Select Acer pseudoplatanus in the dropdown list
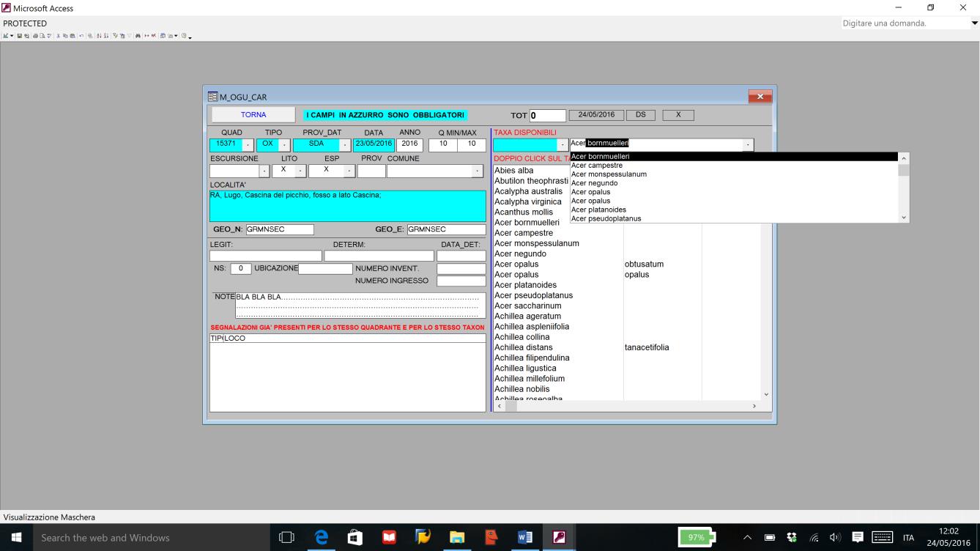Image resolution: width=980 pixels, height=551 pixels. coord(734,218)
